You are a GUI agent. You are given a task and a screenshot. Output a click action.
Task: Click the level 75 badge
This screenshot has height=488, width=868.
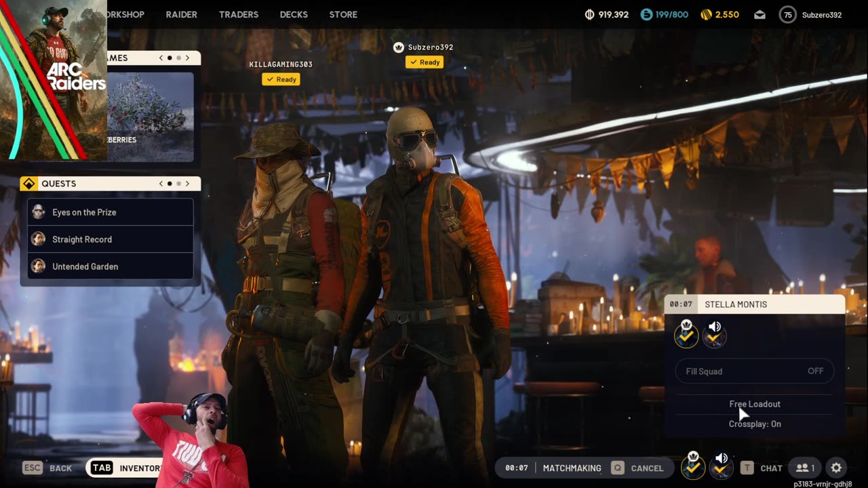pyautogui.click(x=787, y=14)
